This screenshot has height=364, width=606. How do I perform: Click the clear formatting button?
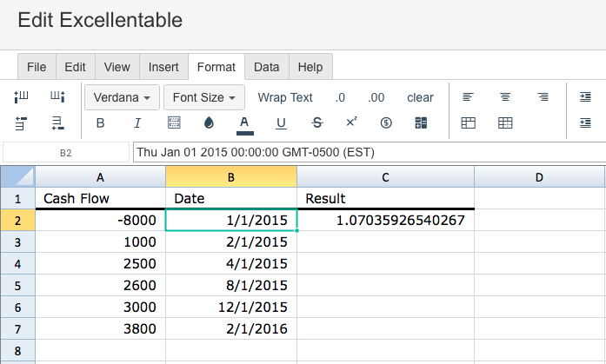point(420,97)
